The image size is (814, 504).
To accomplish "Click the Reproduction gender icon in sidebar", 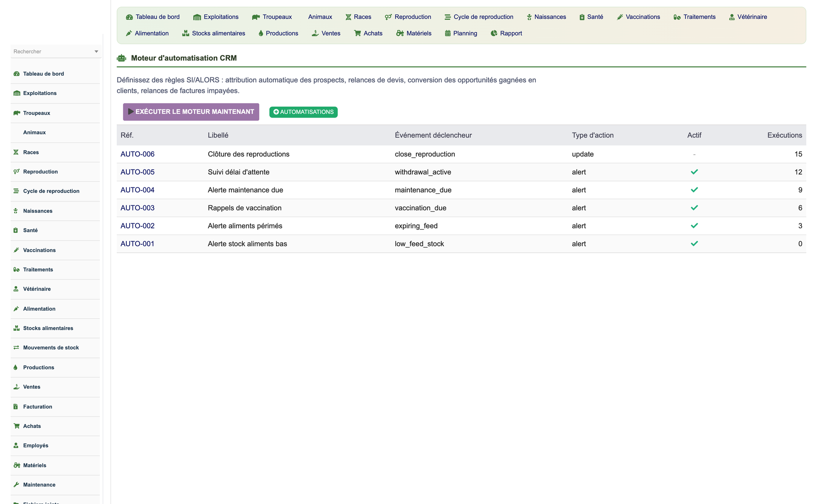I will 16,171.
